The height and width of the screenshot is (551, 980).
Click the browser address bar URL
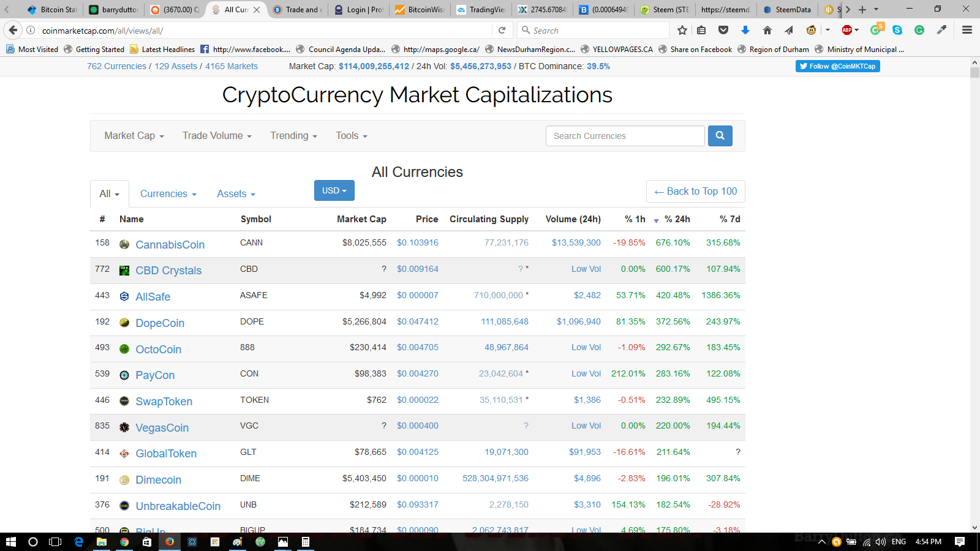pyautogui.click(x=263, y=30)
